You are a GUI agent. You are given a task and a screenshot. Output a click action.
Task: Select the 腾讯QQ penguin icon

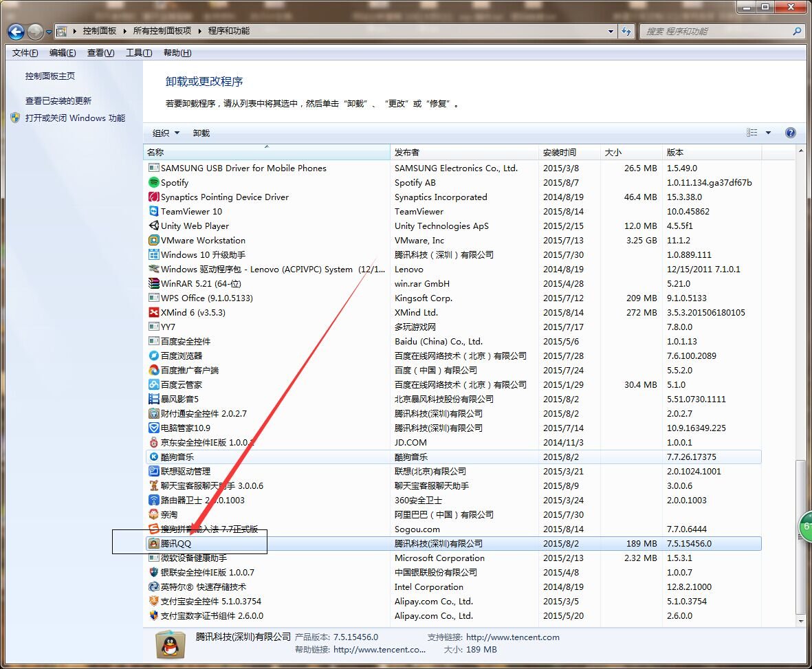[x=154, y=544]
